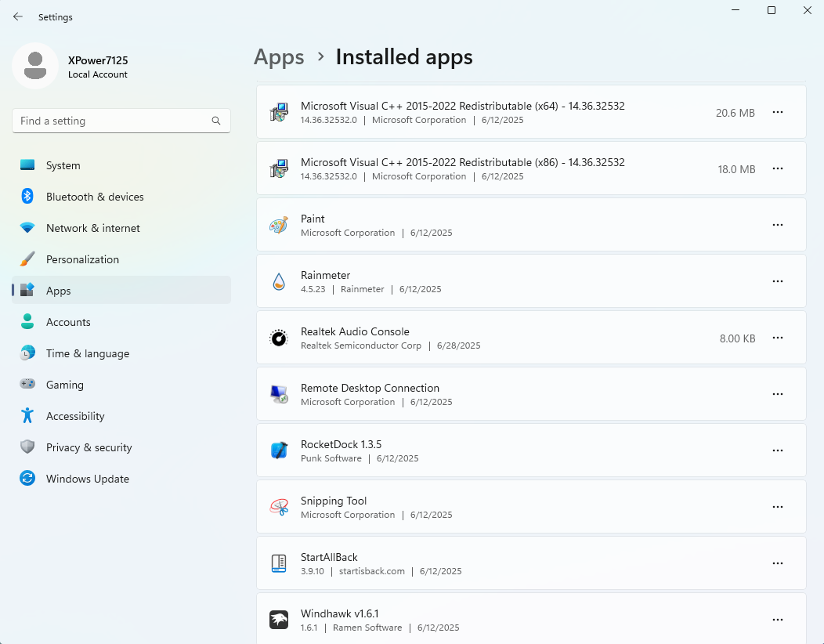Go to Windows Update settings
This screenshot has height=644, width=824.
pos(87,479)
